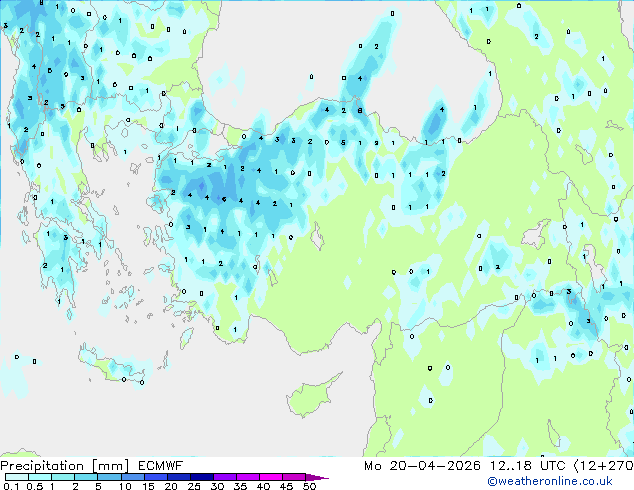Click the '50' legend scale label

coord(310,486)
